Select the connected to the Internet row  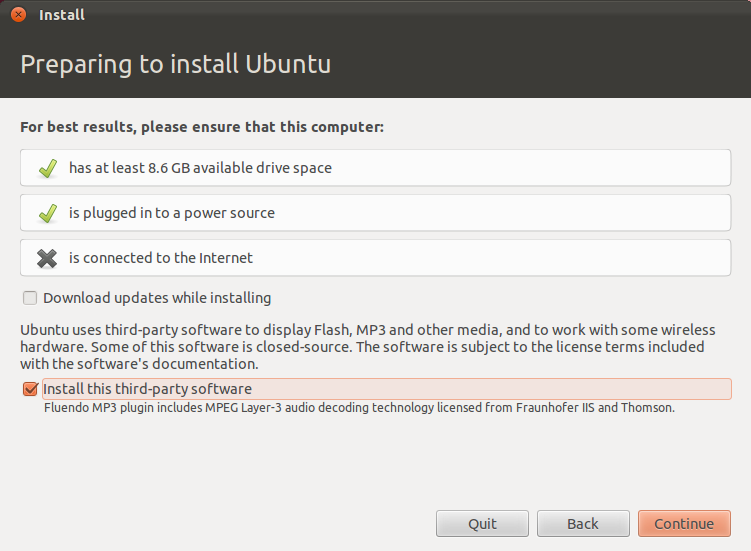click(x=375, y=258)
